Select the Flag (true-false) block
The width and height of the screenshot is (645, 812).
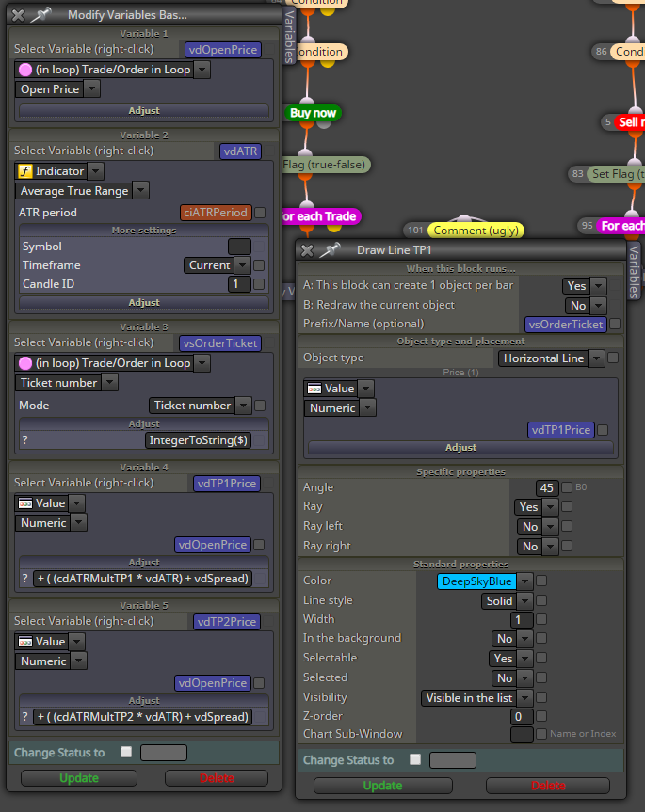(326, 165)
